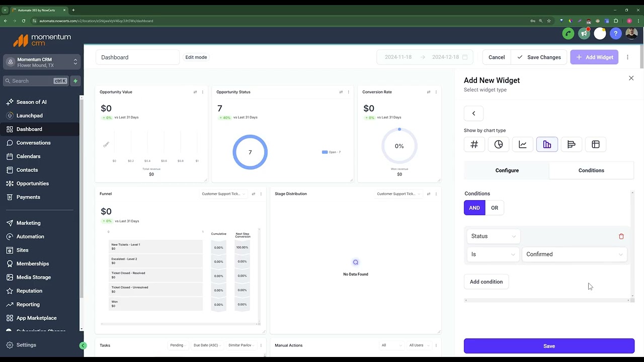Open Launchpad in sidebar
The width and height of the screenshot is (644, 362).
[x=40, y=116]
